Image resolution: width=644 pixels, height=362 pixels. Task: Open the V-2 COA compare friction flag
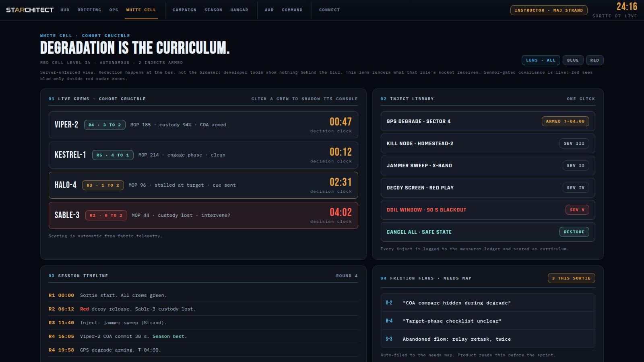click(488, 302)
